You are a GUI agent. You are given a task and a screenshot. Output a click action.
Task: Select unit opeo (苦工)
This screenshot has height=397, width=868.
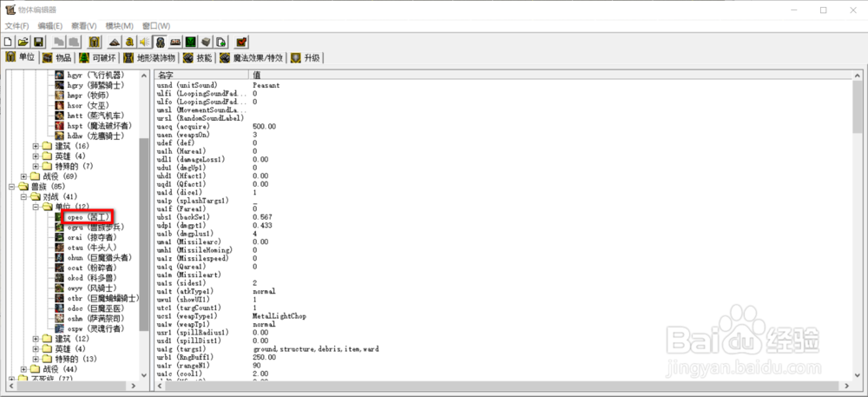tap(88, 217)
